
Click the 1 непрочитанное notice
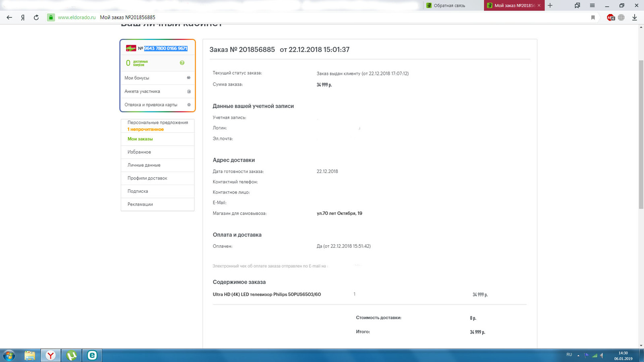[146, 129]
